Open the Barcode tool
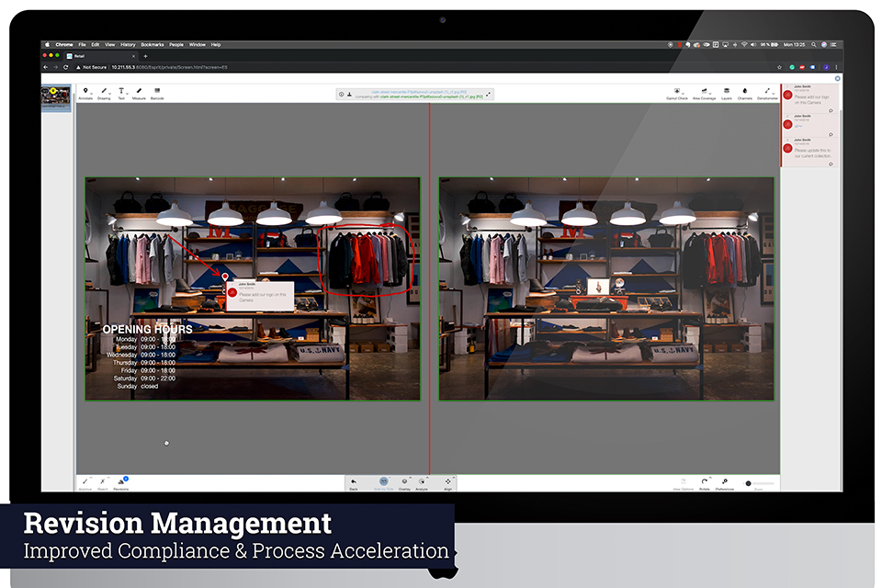 tap(157, 92)
